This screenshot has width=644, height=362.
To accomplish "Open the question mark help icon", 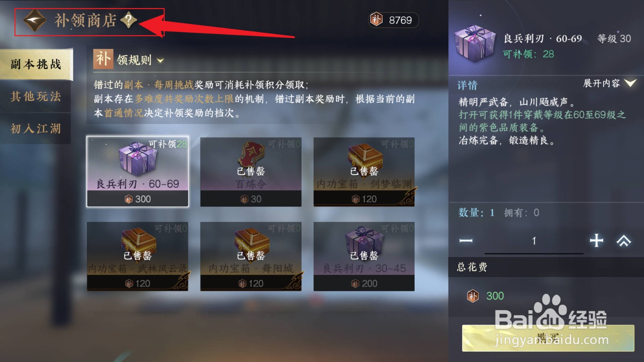I will (x=128, y=20).
